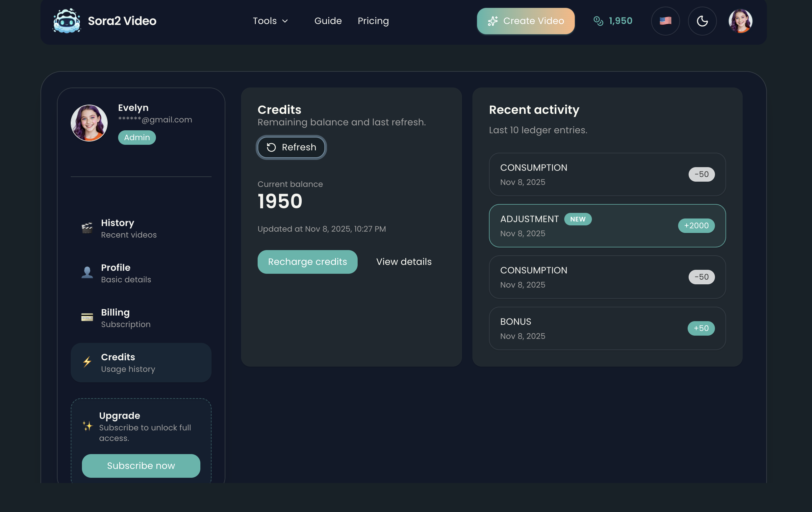
Task: Open the Guide page
Action: click(328, 21)
